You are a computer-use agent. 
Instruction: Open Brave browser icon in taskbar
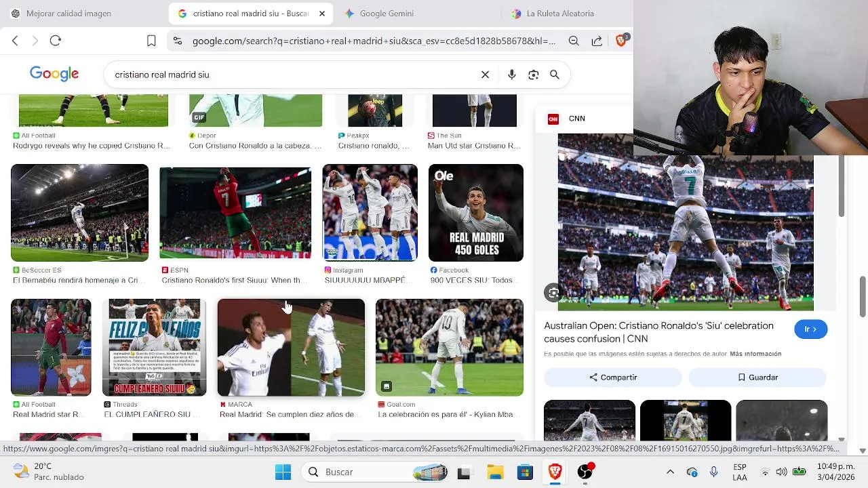click(555, 472)
